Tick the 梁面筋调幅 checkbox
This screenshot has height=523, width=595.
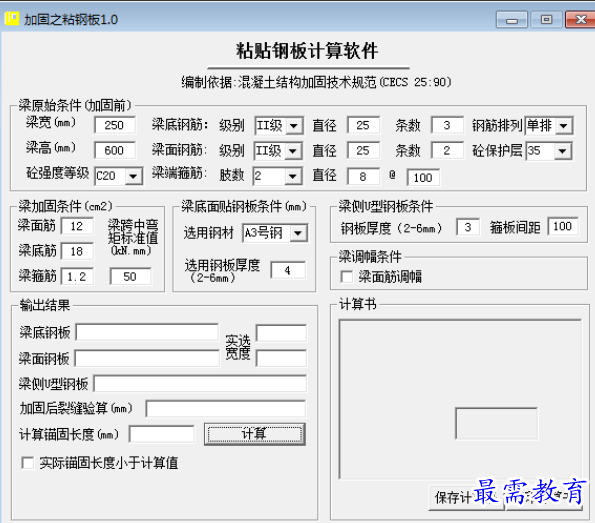coord(346,277)
